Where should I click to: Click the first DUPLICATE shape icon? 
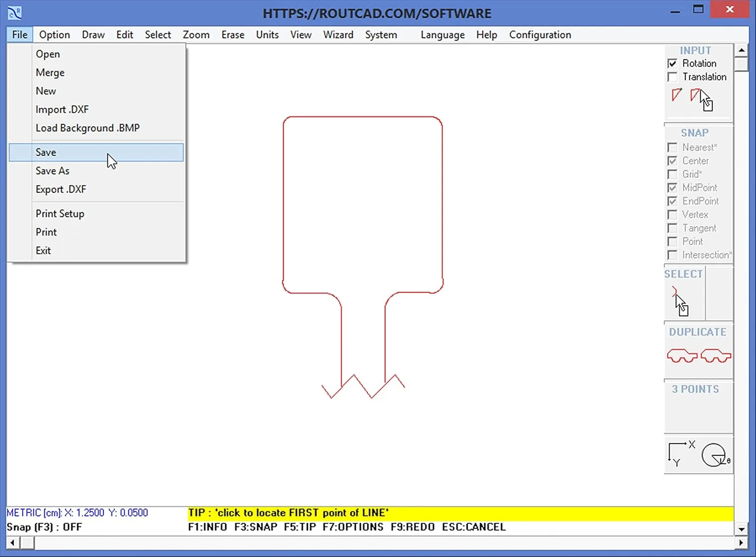(682, 355)
